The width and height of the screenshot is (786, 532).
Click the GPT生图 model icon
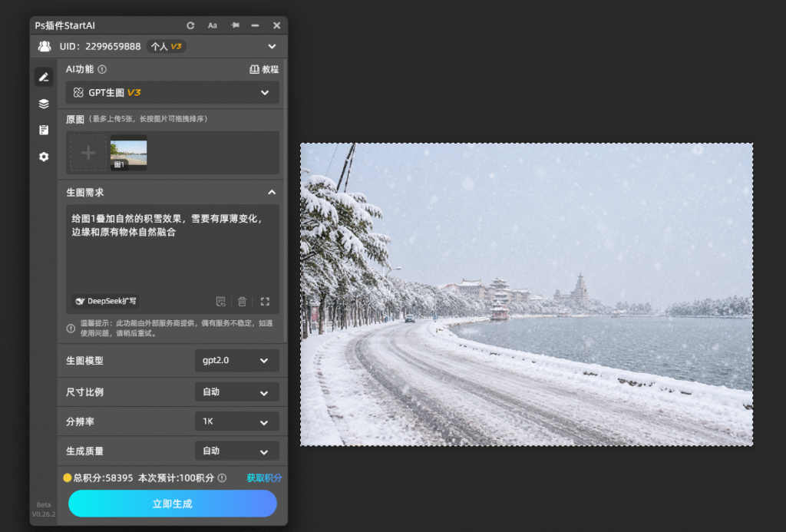[78, 93]
